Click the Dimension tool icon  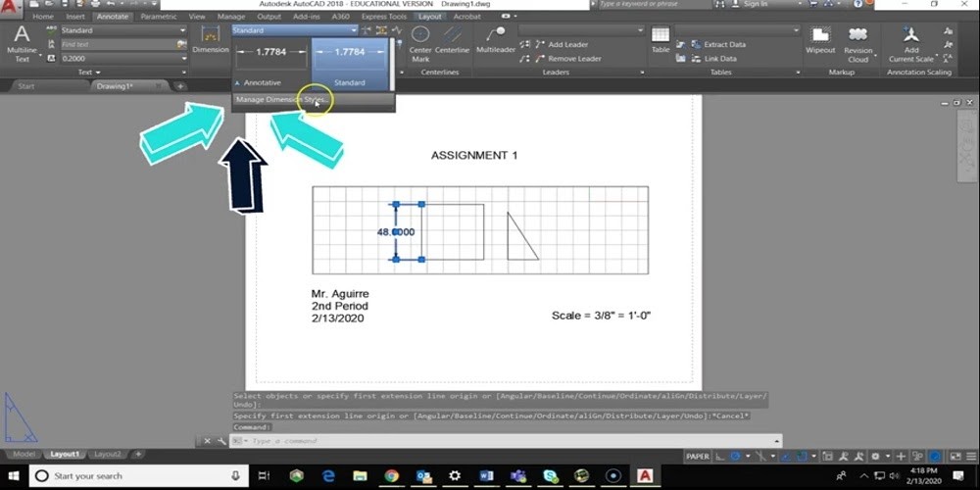tap(210, 41)
